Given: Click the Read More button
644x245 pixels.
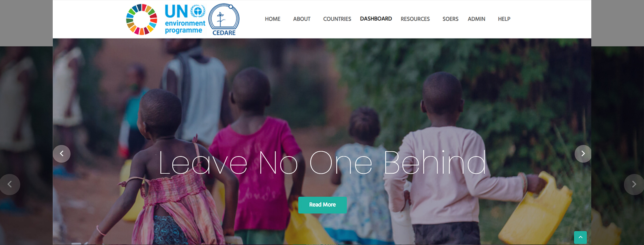Looking at the screenshot, I should tap(322, 205).
